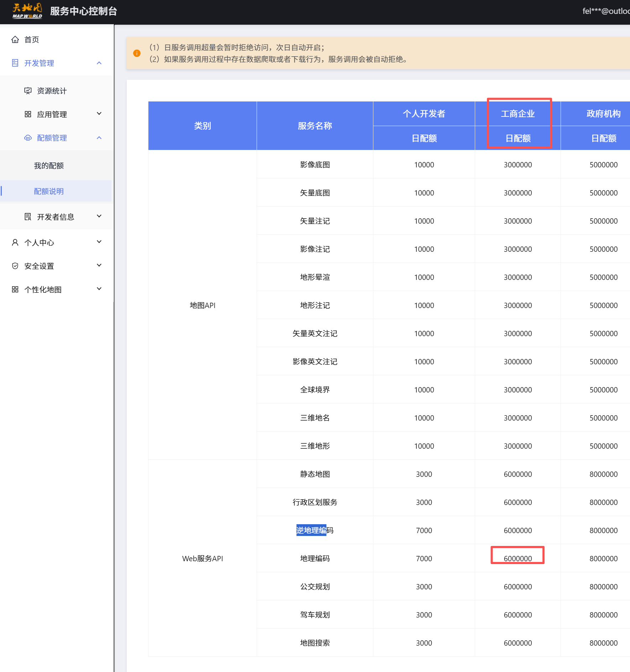
Task: Click the 地形晕渲 service name
Action: click(x=315, y=277)
